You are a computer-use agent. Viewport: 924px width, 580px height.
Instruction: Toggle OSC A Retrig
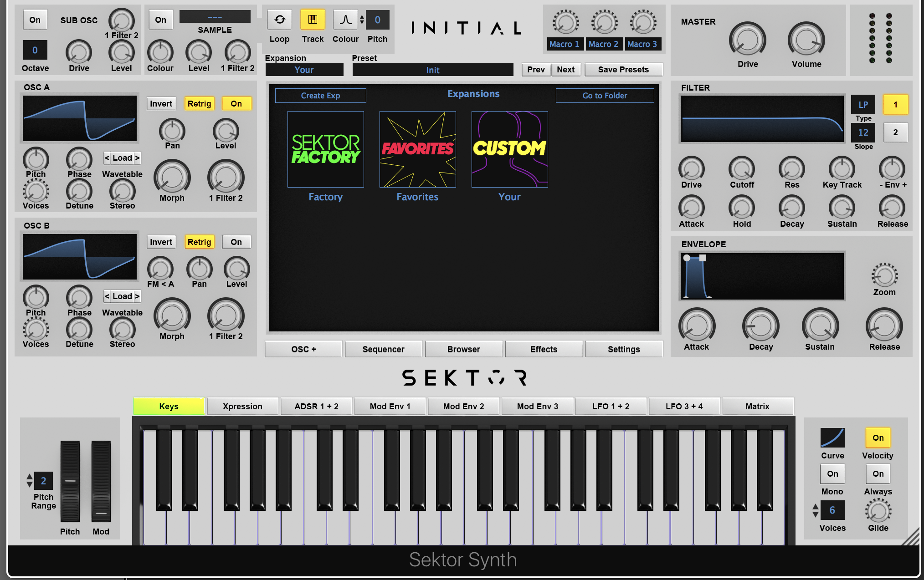200,103
